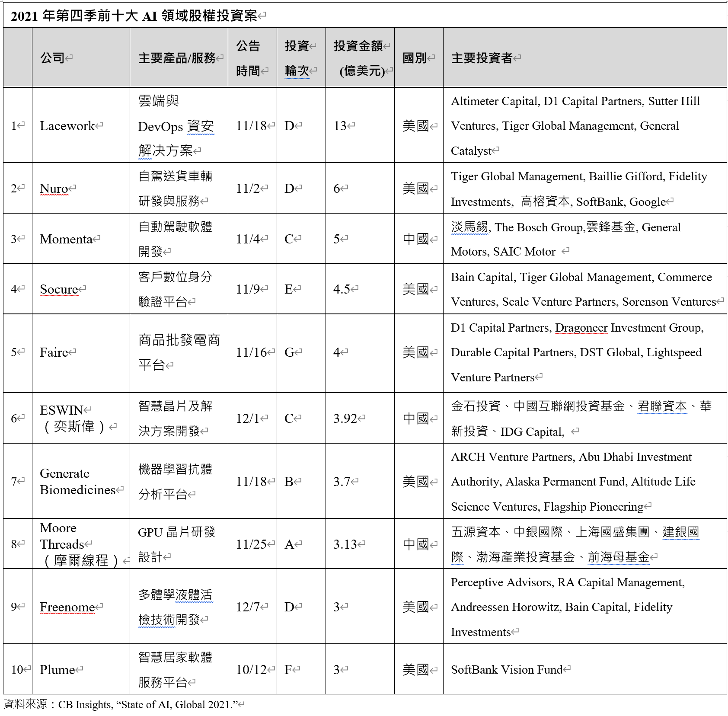Click the company name Freenome
Screen dimensions: 728x716
[67, 607]
